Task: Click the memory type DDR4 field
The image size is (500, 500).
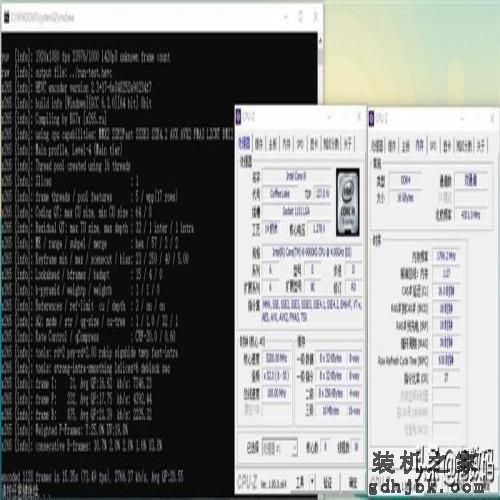Action: click(405, 180)
